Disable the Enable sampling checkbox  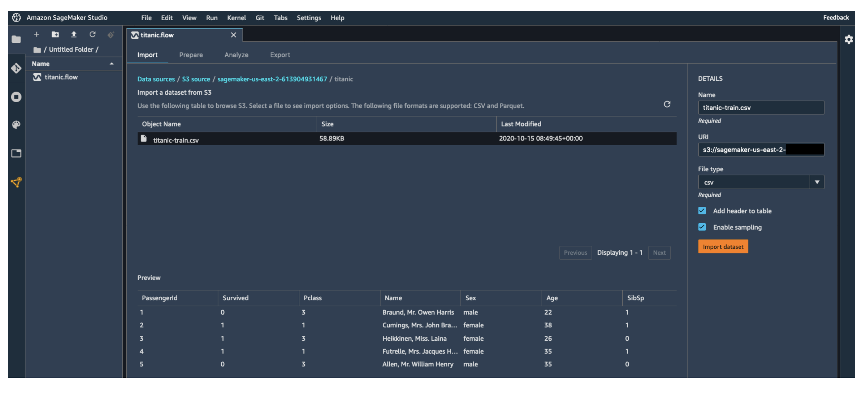pos(702,227)
